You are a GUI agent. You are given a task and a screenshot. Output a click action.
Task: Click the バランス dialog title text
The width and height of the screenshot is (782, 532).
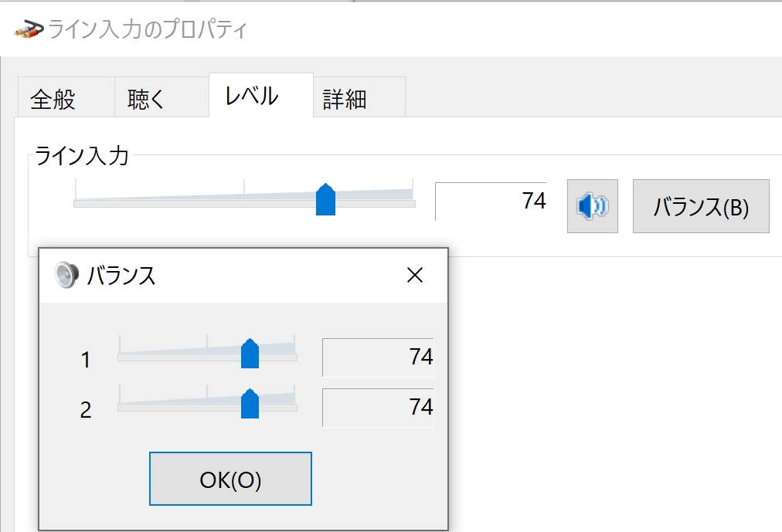[x=121, y=276]
